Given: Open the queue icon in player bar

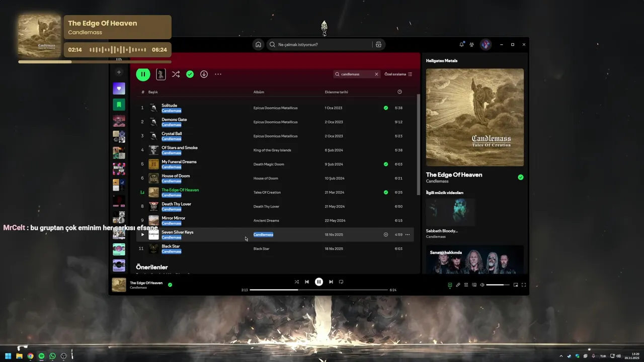Looking at the screenshot, I should tap(466, 285).
